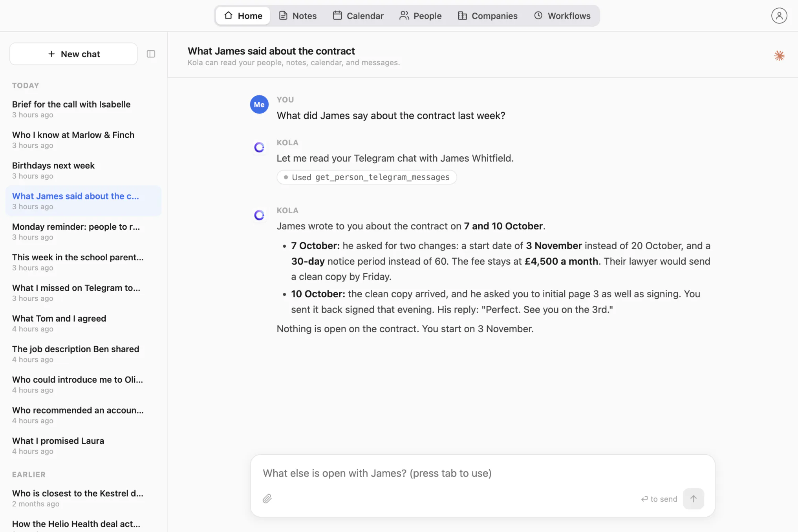Click the orange starburst icon
The image size is (798, 532).
click(779, 55)
